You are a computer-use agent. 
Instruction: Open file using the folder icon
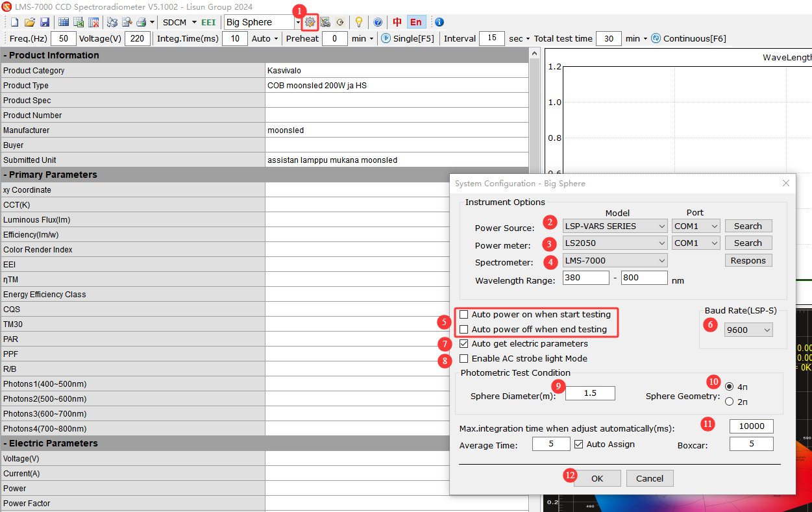click(30, 22)
